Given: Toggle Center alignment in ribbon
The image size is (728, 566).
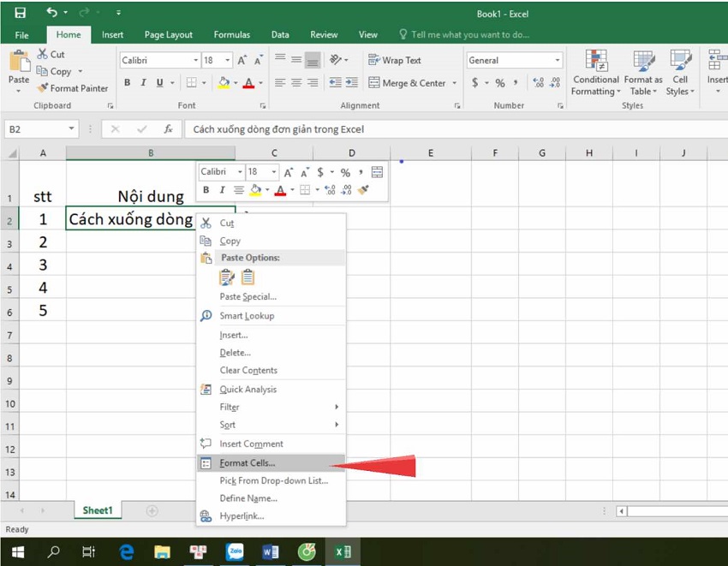Looking at the screenshot, I should [x=296, y=83].
